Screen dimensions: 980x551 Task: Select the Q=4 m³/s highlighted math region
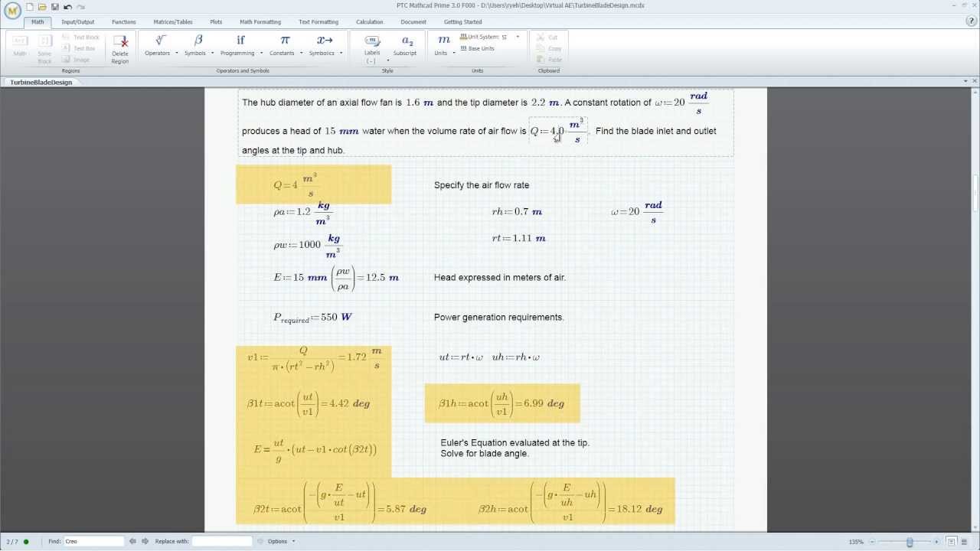(296, 185)
